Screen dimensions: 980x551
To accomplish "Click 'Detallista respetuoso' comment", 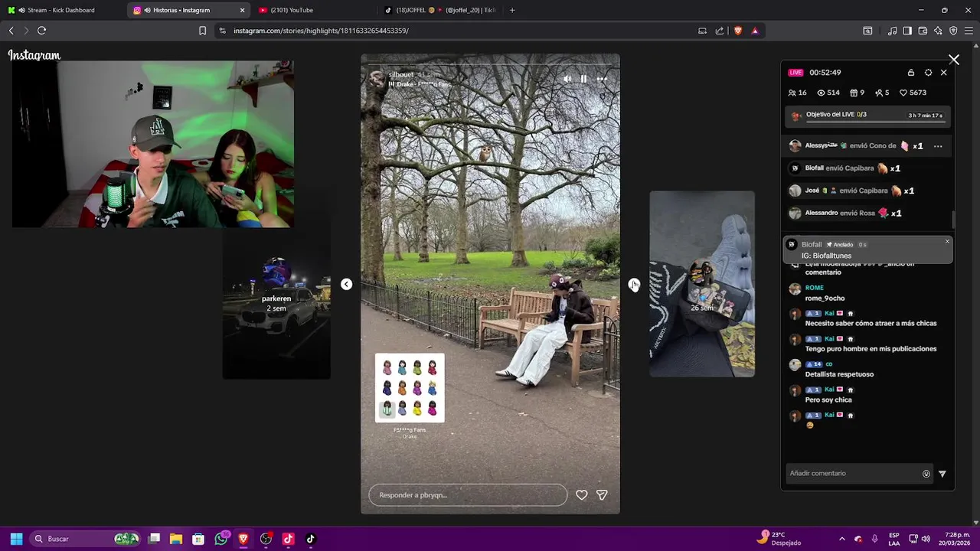I will [x=839, y=374].
